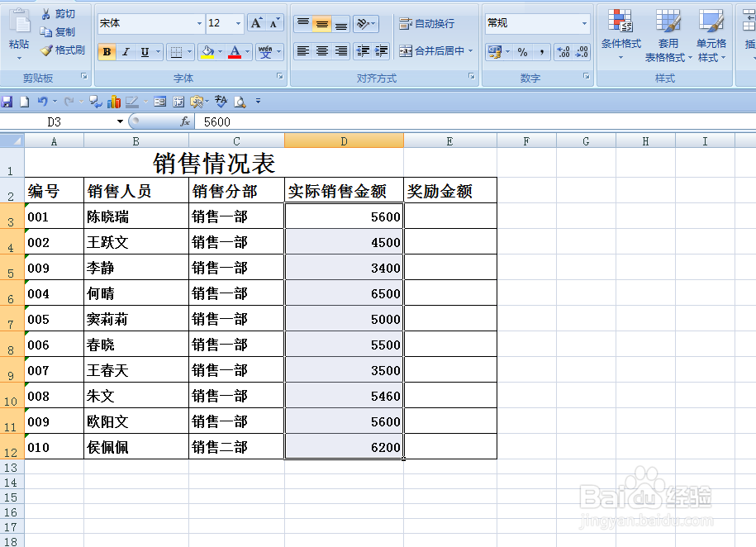
Task: Open the 常规 number format dropdown
Action: [x=584, y=23]
